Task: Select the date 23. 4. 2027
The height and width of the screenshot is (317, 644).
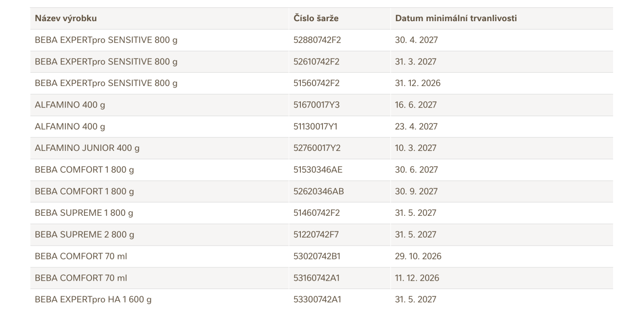Action: [416, 127]
